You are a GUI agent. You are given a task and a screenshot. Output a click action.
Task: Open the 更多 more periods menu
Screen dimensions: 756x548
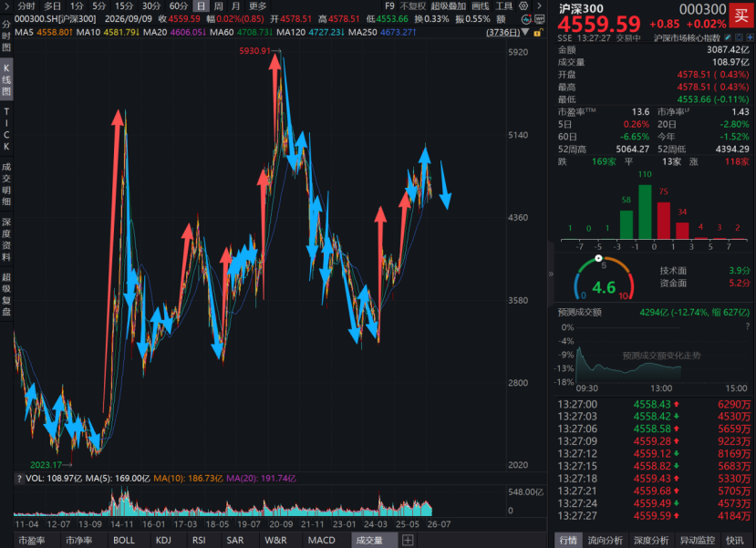point(257,5)
